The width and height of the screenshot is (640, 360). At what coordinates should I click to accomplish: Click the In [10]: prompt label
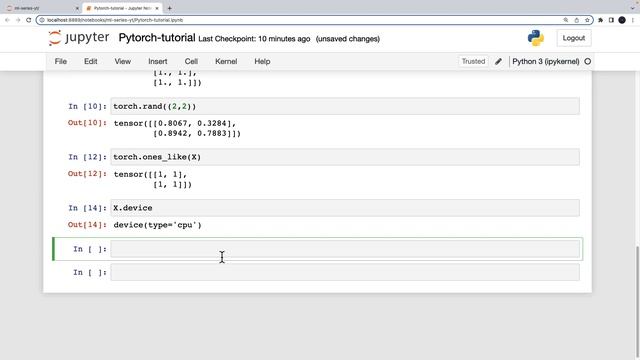87,106
